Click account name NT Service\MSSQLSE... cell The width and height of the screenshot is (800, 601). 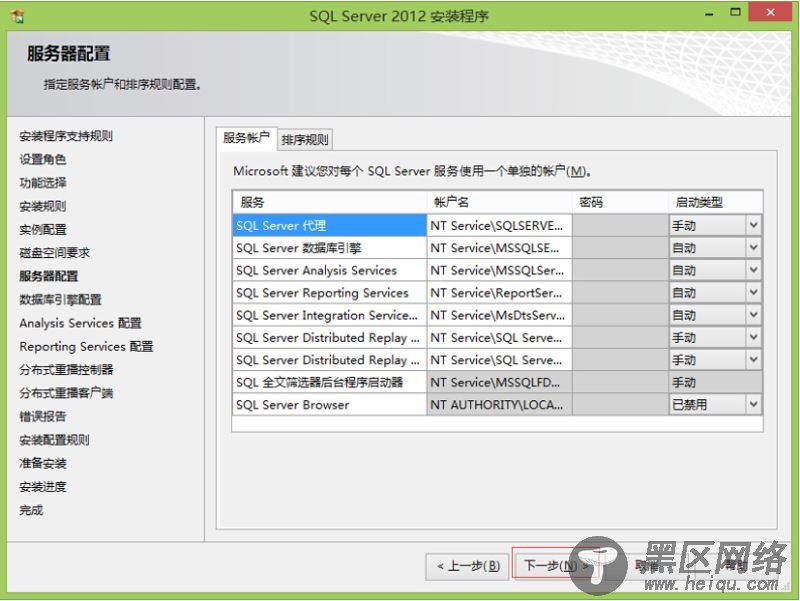pos(499,247)
